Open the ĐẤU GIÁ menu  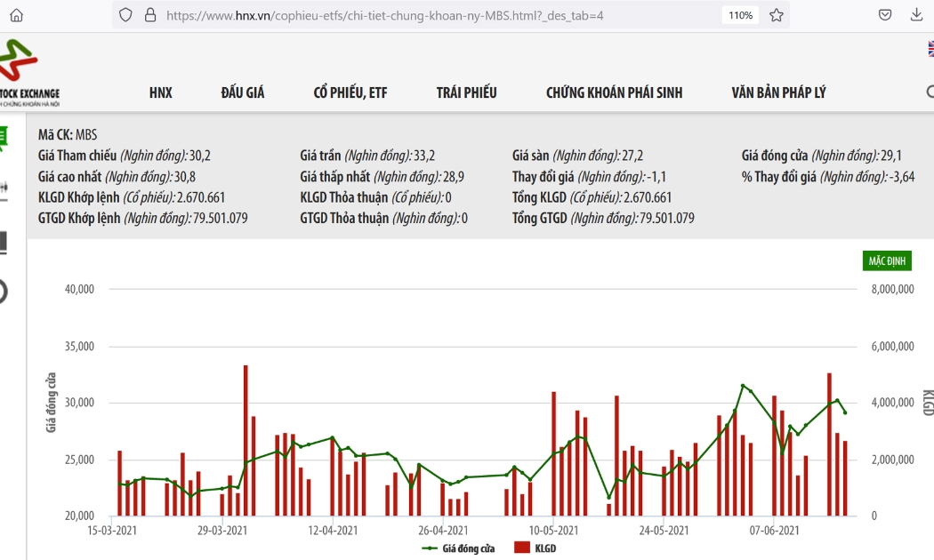(243, 92)
